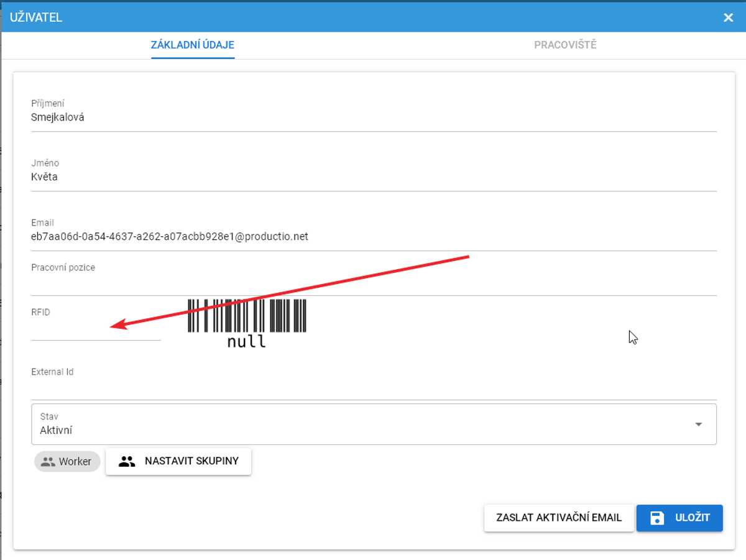
Task: Open group settings with Nastavit skupiny
Action: [178, 461]
